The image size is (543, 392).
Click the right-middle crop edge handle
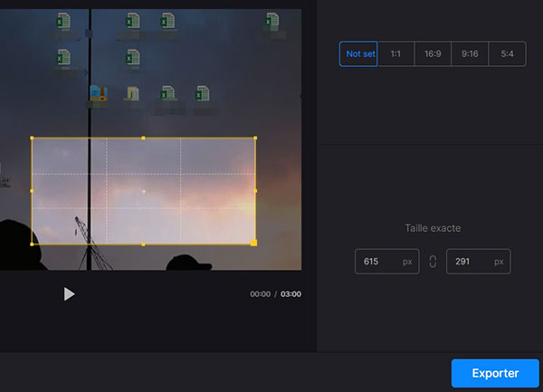255,191
